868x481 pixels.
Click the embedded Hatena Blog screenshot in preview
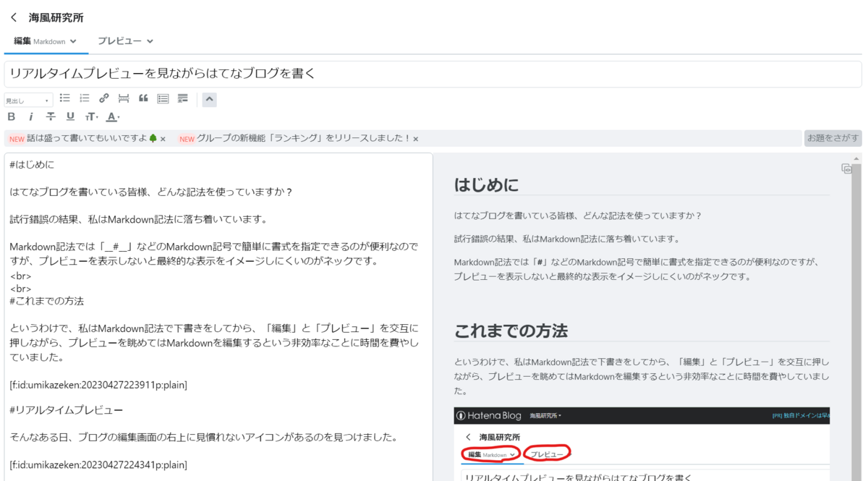tap(642, 443)
